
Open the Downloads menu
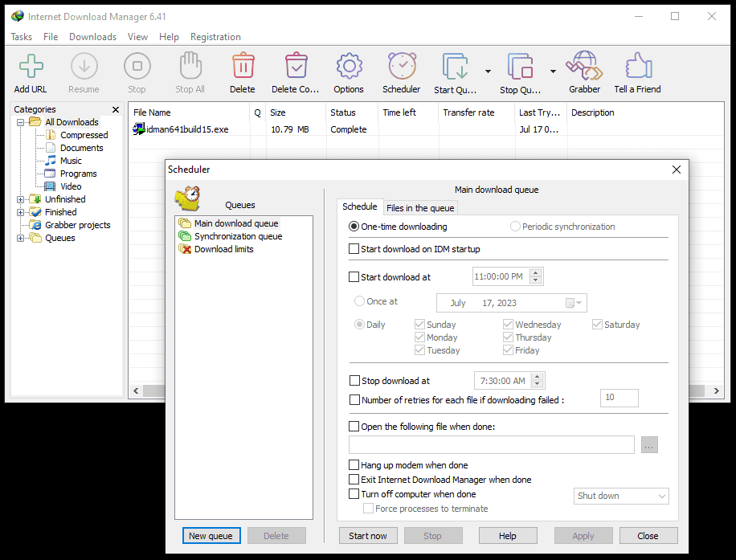tap(92, 37)
